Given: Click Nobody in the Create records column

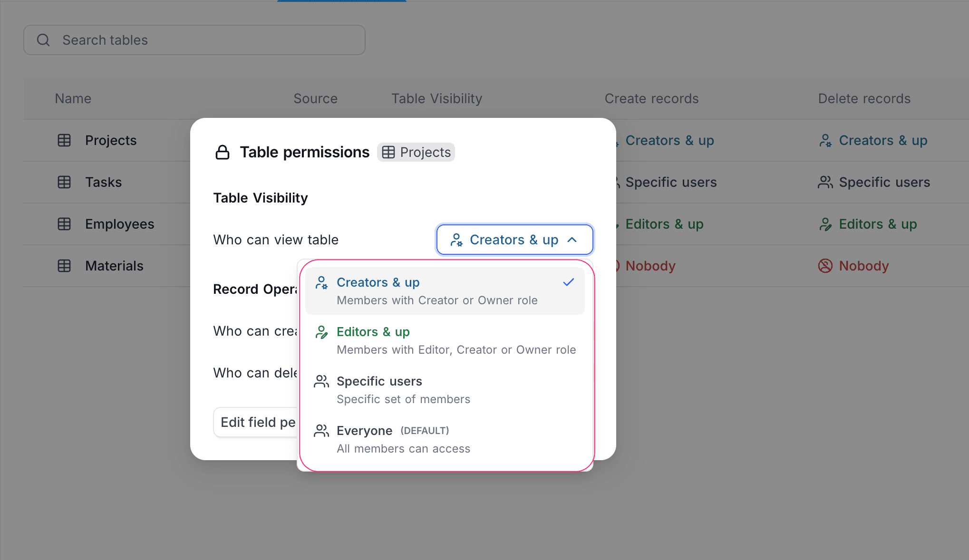Looking at the screenshot, I should click(x=650, y=266).
